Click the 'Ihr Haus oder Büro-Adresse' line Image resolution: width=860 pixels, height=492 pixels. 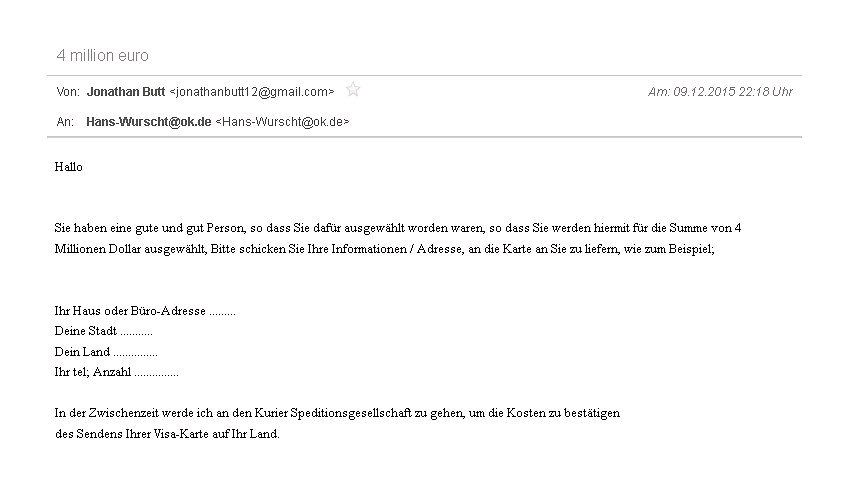[x=145, y=311]
